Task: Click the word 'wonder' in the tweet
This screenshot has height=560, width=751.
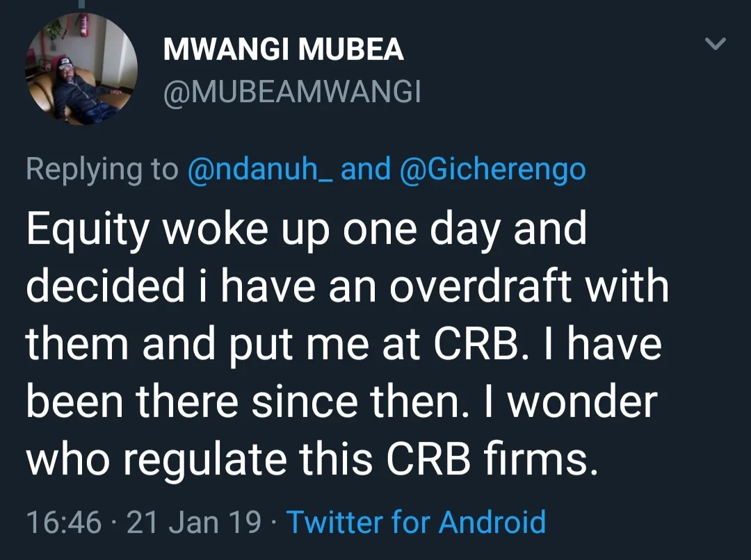Action: coord(584,403)
